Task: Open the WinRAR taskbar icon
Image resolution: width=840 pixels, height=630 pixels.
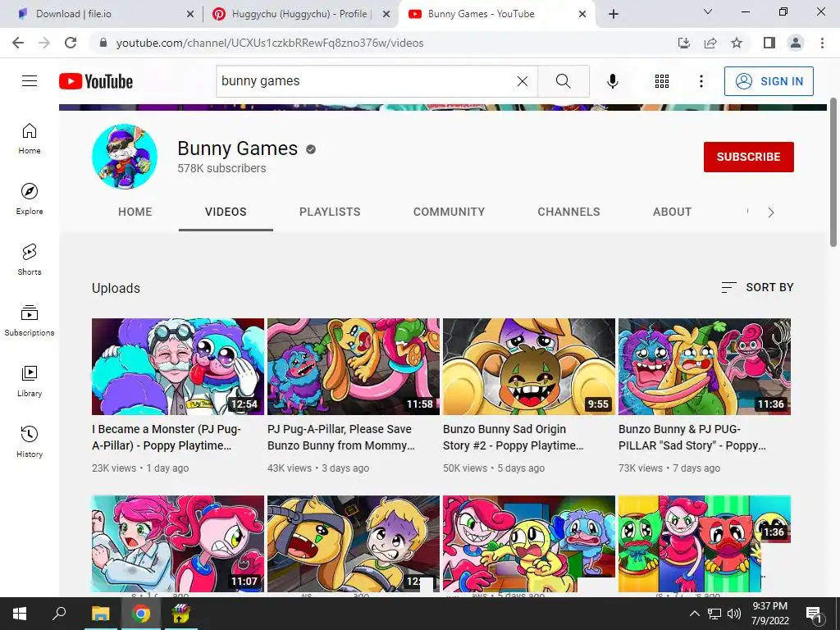Action: coord(181,614)
